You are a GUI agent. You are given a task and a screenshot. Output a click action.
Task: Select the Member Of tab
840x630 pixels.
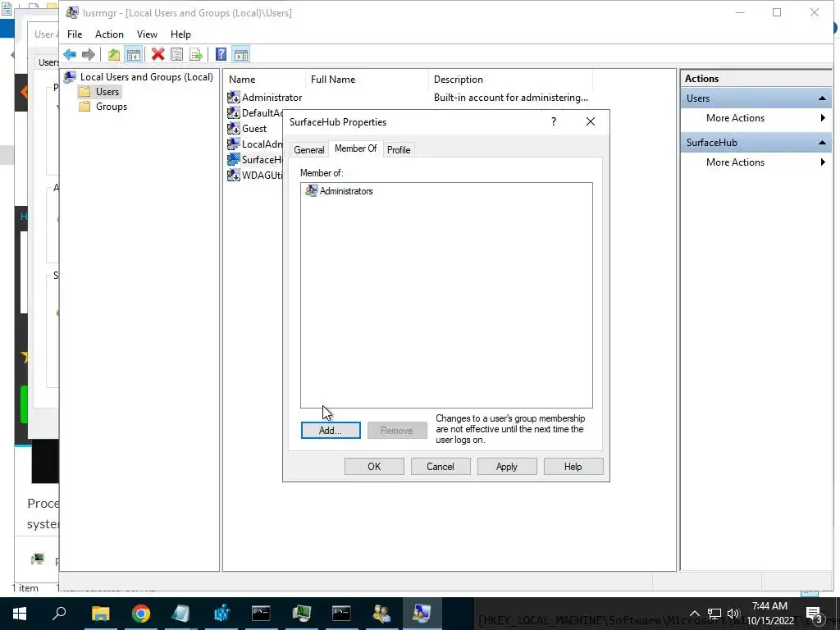(x=356, y=148)
